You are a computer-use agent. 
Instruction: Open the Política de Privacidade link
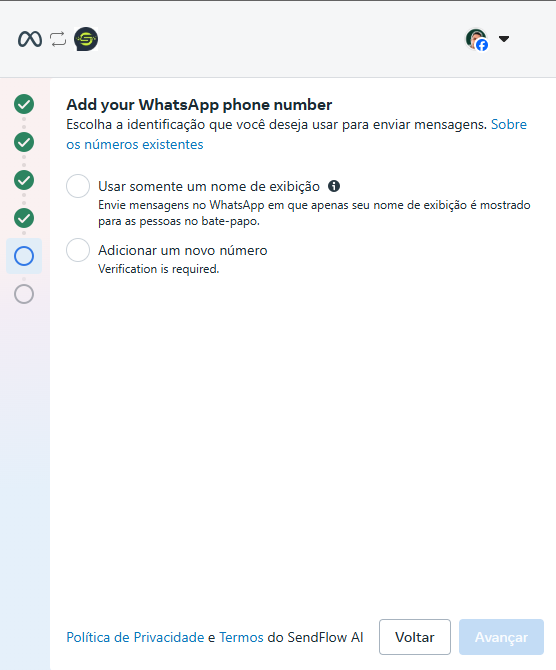coord(135,637)
